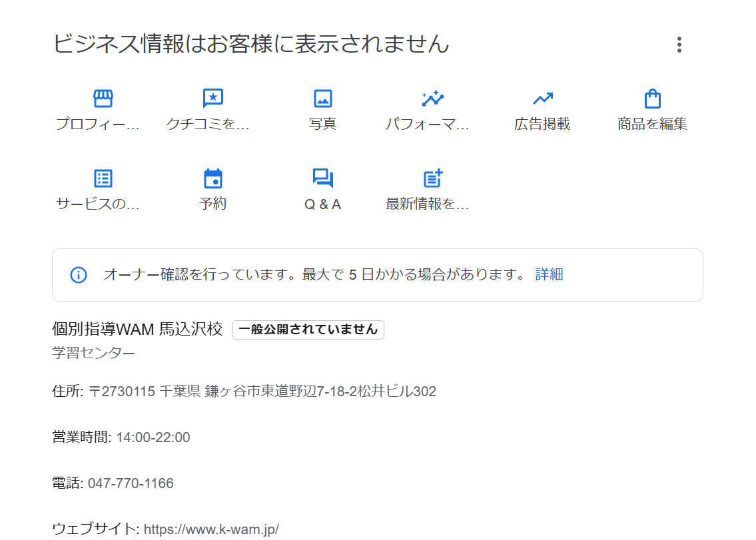Click the 商品を編集 shopping bag icon
The width and height of the screenshot is (756, 540).
click(652, 99)
